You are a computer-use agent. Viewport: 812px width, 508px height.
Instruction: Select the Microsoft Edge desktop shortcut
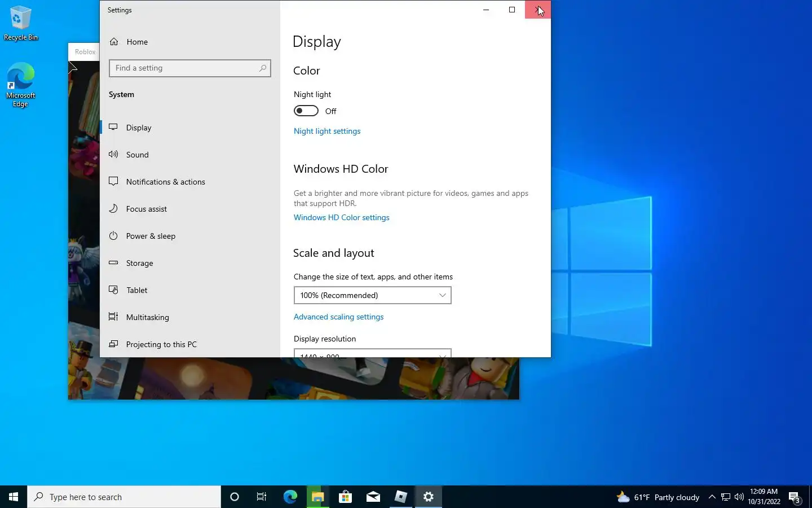click(x=21, y=85)
